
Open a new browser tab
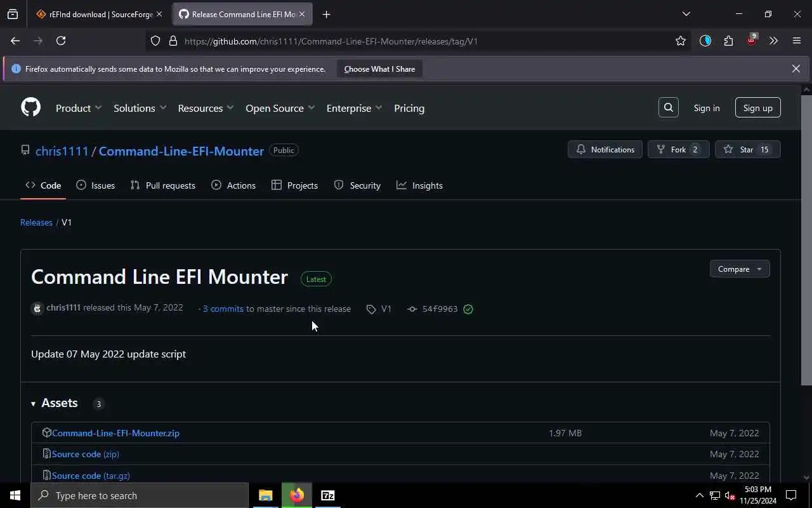coord(326,14)
